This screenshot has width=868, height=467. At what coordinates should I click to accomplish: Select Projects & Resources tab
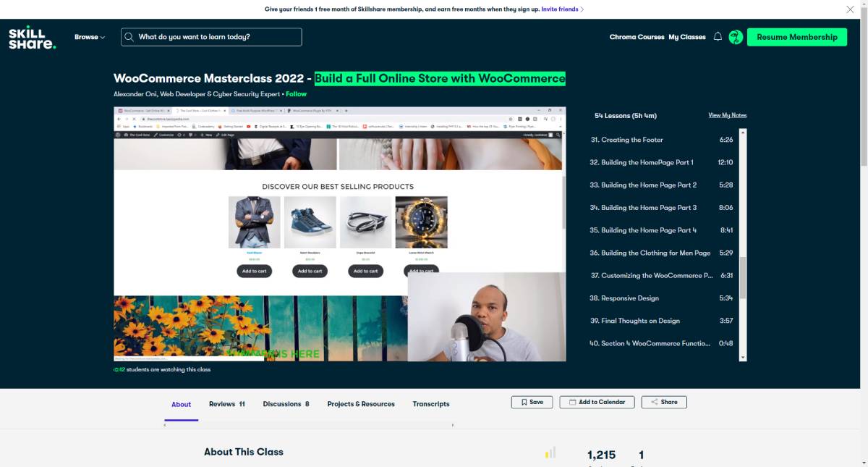point(361,404)
